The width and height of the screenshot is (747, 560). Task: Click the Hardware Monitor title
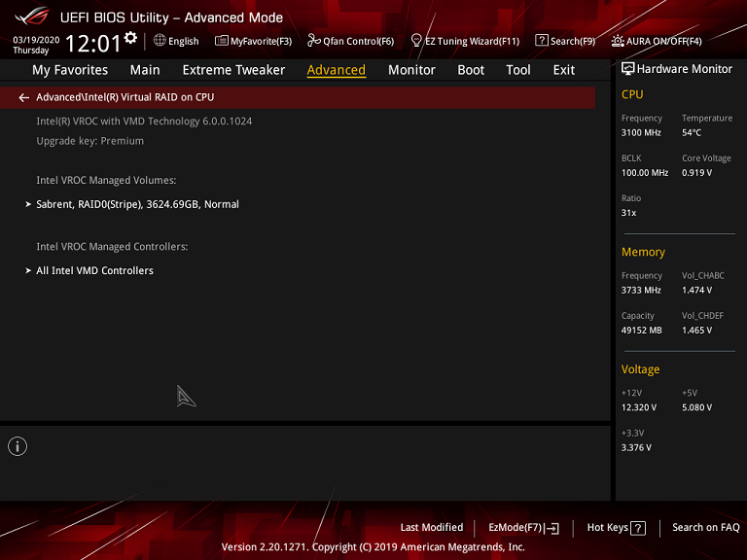click(x=685, y=69)
